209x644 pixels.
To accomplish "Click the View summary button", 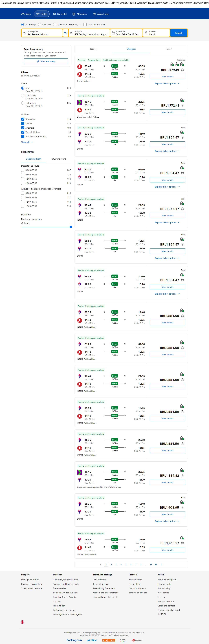I will [x=46, y=61].
